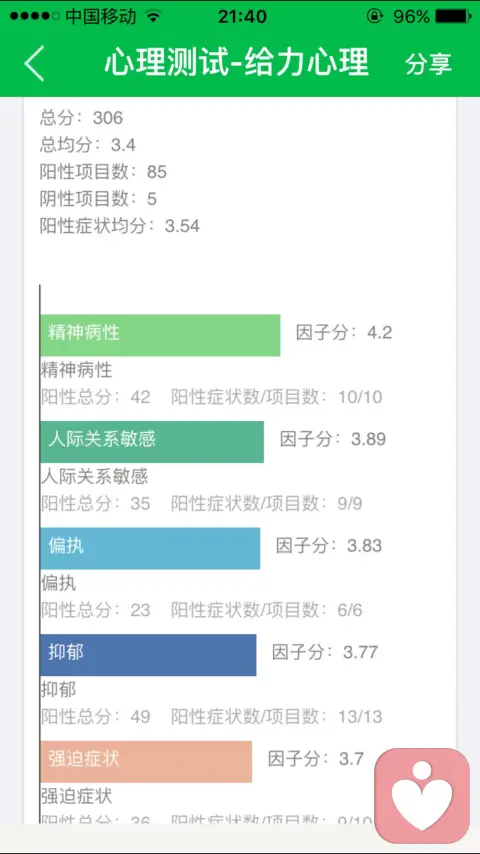Tap the battery indicator icon
This screenshot has height=854, width=480.
pyautogui.click(x=453, y=16)
